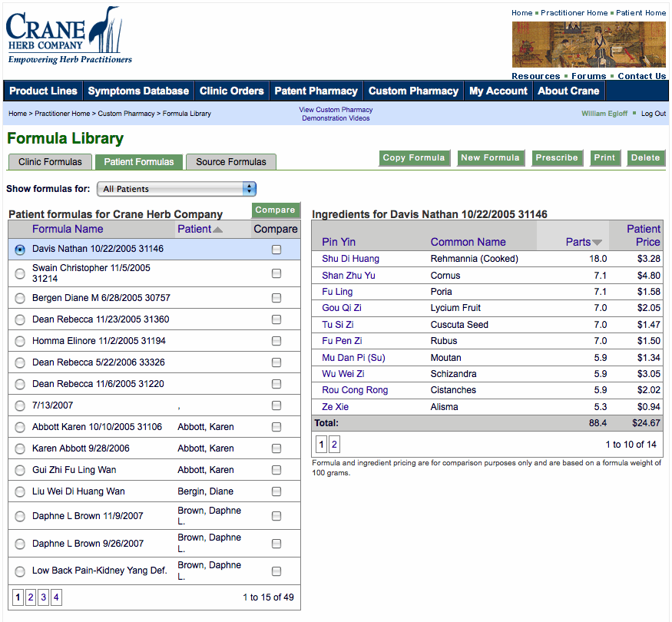672x622 pixels.
Task: Click the header painting banner image
Action: (x=589, y=45)
